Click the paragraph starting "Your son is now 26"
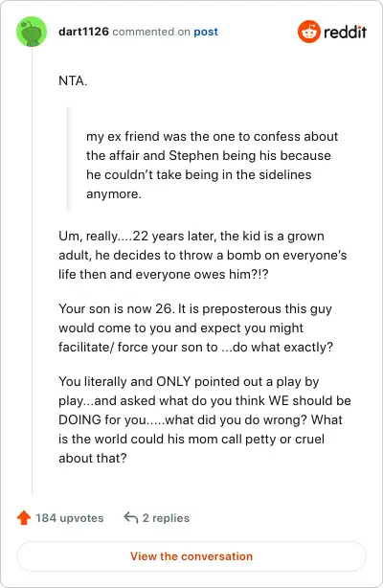This screenshot has height=588, width=383. pyautogui.click(x=195, y=328)
